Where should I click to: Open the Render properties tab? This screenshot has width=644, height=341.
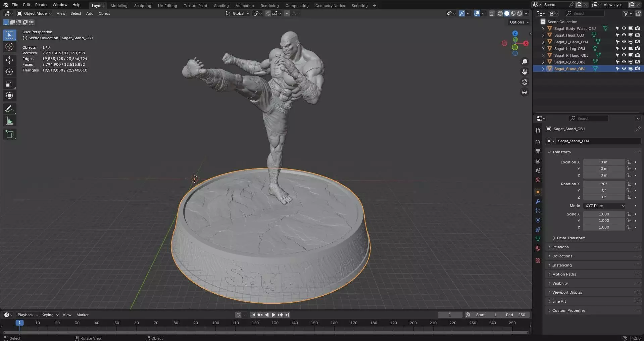coord(538,142)
